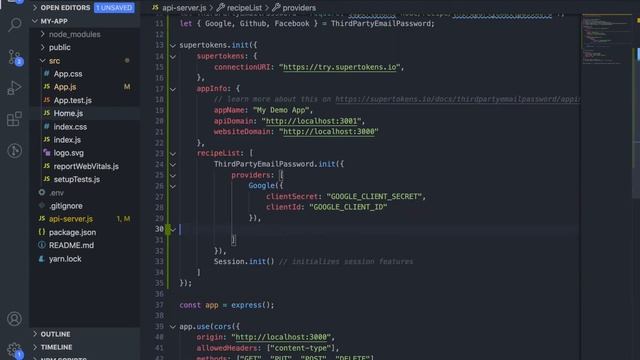Viewport: 640px width, 360px height.
Task: Open the Manage settings gear
Action: tap(15, 349)
